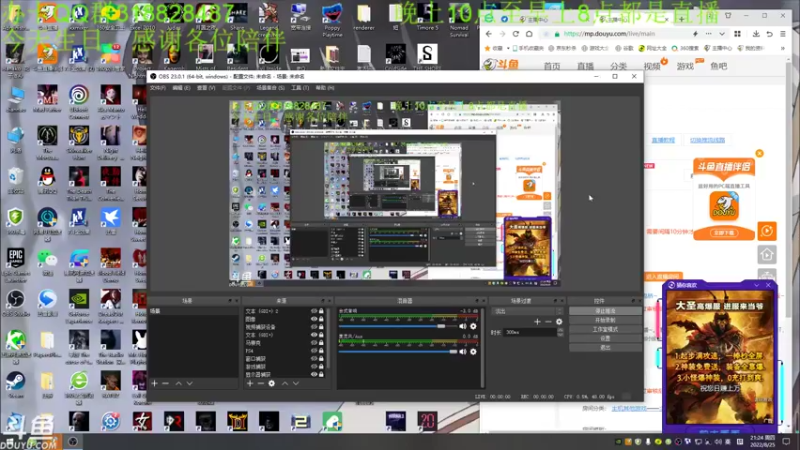
Task: Click 停止推流 button in OBS controls
Action: pos(605,311)
